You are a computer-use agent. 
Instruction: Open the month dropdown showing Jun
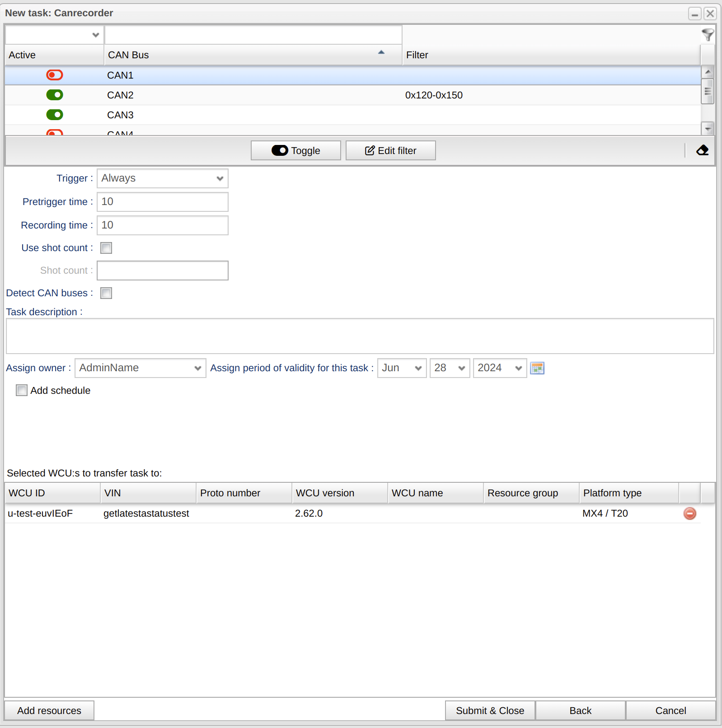coord(402,368)
